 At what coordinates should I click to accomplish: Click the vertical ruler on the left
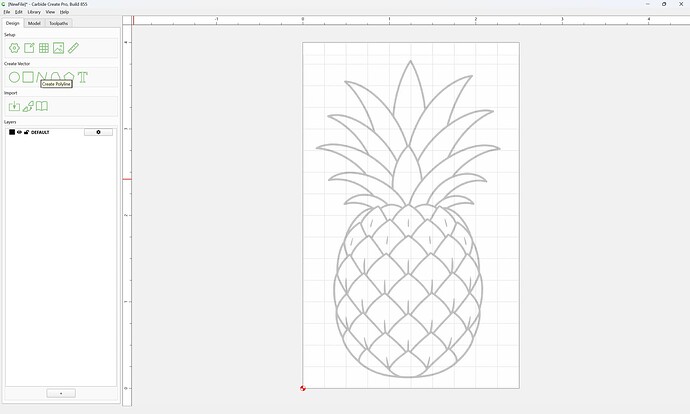point(127,216)
